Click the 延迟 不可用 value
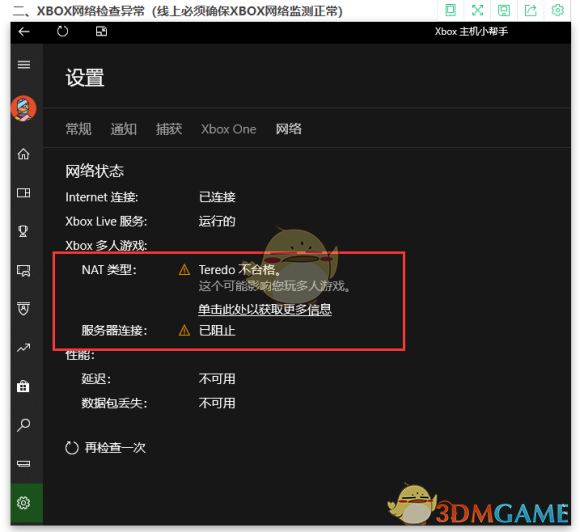The image size is (580, 532). point(217,379)
